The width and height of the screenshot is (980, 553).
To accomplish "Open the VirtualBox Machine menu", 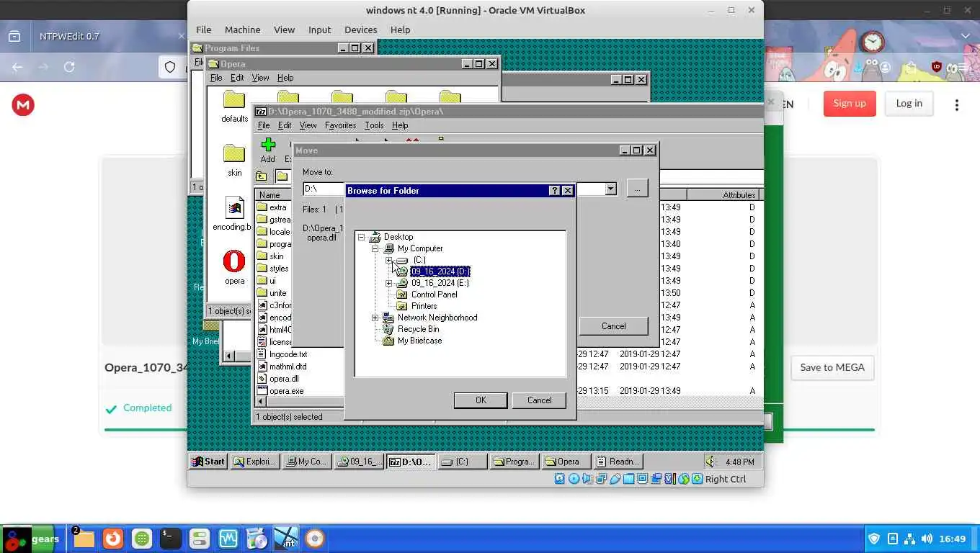I will [242, 30].
